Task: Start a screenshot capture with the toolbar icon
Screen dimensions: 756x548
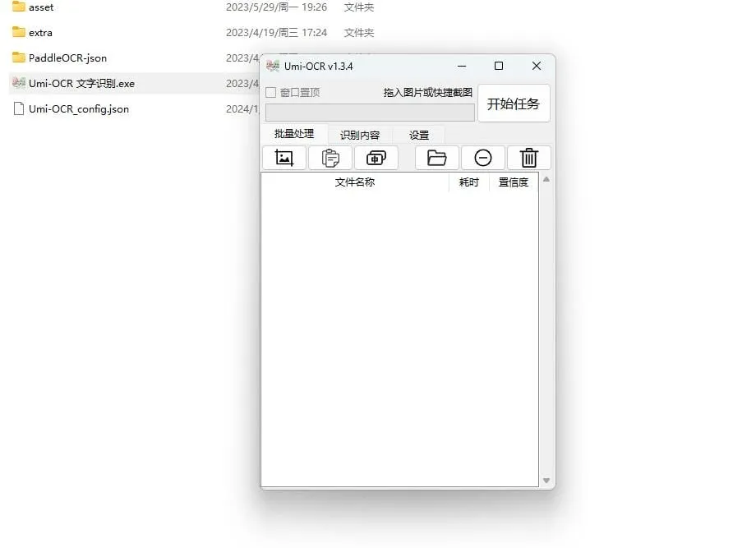Action: pyautogui.click(x=376, y=158)
